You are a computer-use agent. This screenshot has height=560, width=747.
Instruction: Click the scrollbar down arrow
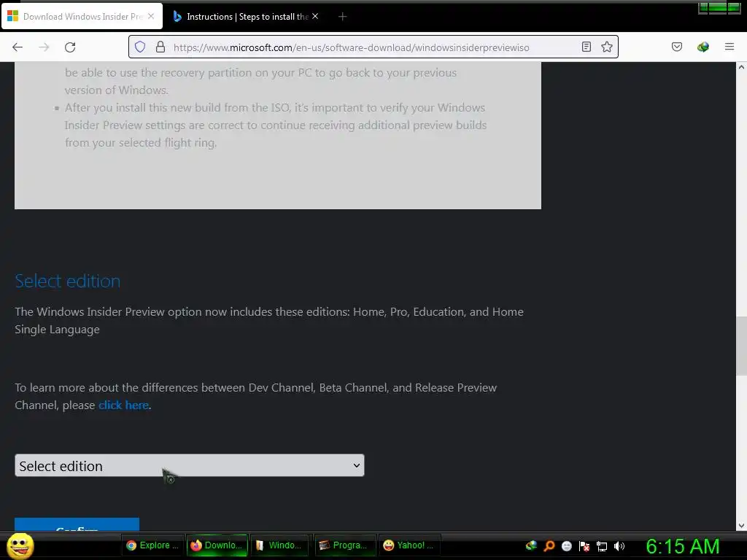click(x=741, y=526)
